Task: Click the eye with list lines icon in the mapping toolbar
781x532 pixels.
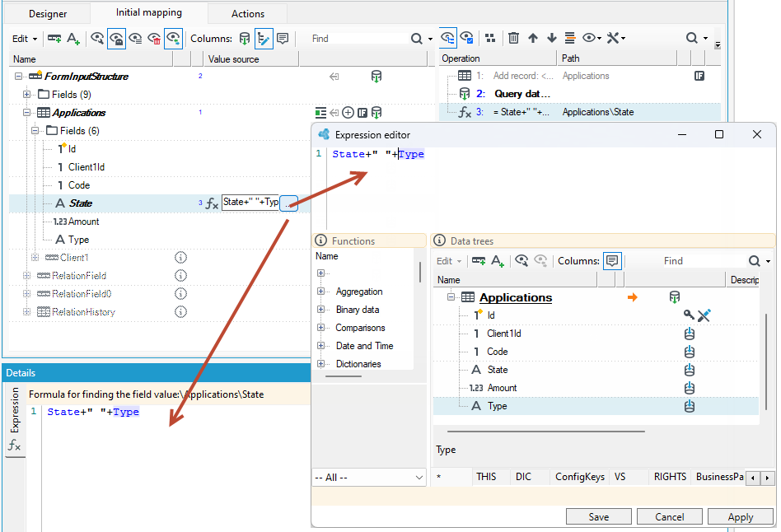Action: click(x=135, y=39)
